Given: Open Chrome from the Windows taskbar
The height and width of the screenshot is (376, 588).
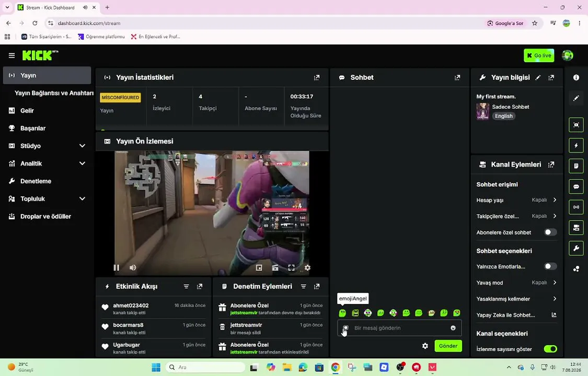Looking at the screenshot, I should 335,368.
